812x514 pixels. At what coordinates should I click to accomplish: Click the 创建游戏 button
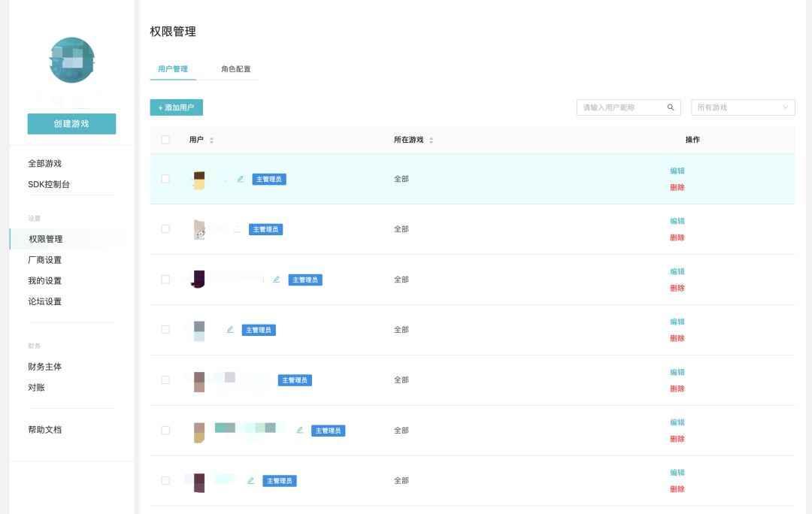click(71, 124)
